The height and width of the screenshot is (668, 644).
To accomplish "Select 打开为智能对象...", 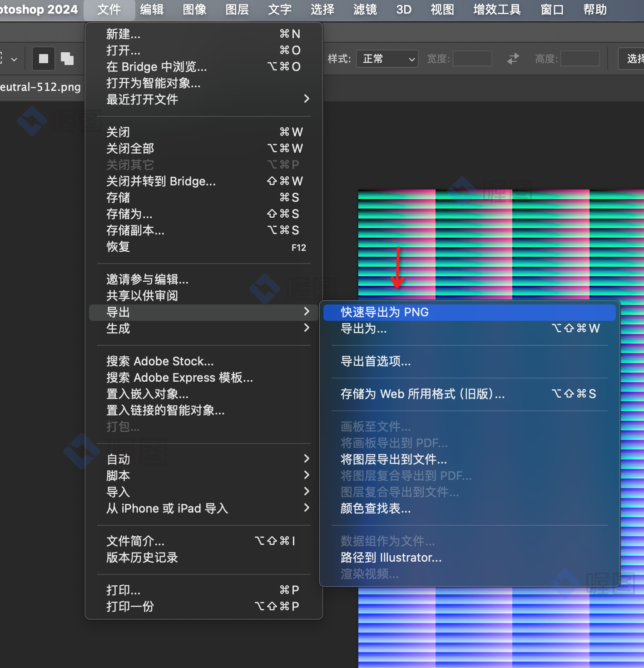I will (x=203, y=83).
